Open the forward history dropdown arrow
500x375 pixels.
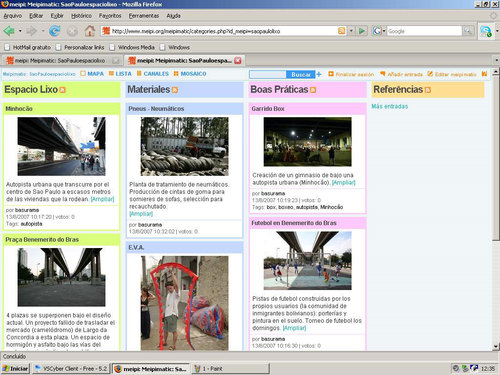pyautogui.click(x=43, y=31)
